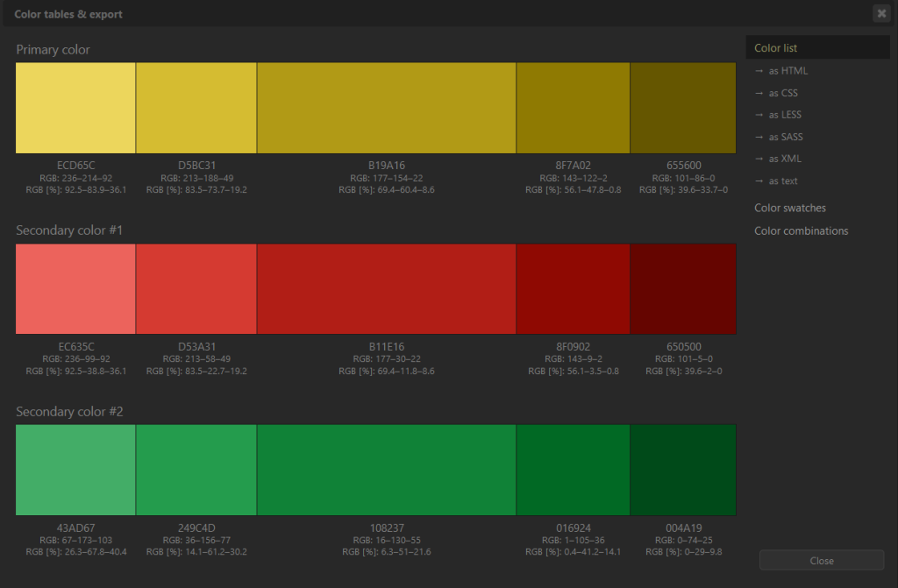Select the ECD65C yellow swatch

pyautogui.click(x=75, y=107)
